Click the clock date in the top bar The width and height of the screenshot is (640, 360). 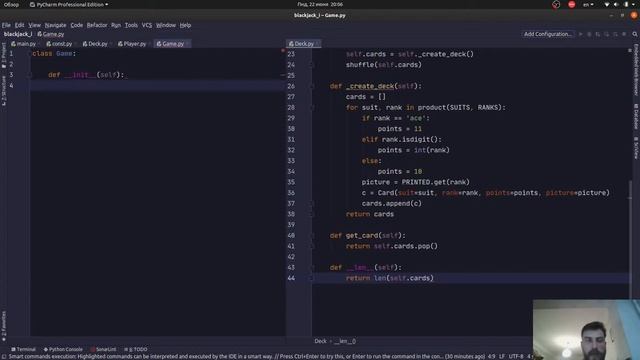(320, 4)
